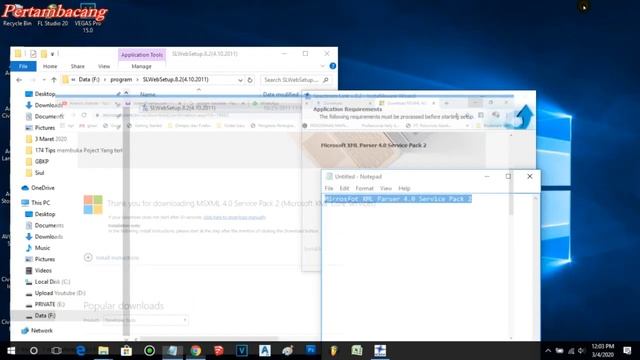The height and width of the screenshot is (360, 640).
Task: Open Microsoft Store from the taskbar
Action: [126, 351]
